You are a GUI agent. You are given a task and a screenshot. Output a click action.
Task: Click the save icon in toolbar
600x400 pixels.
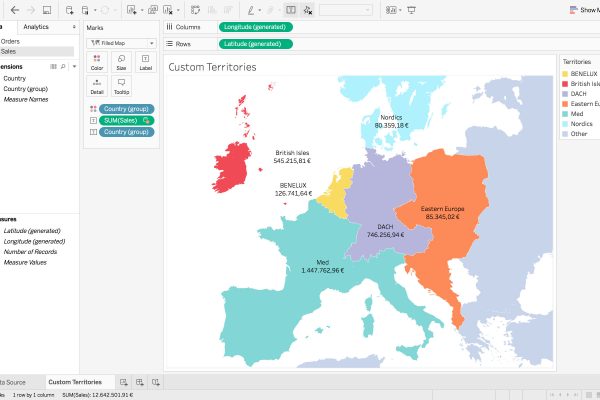(46, 9)
